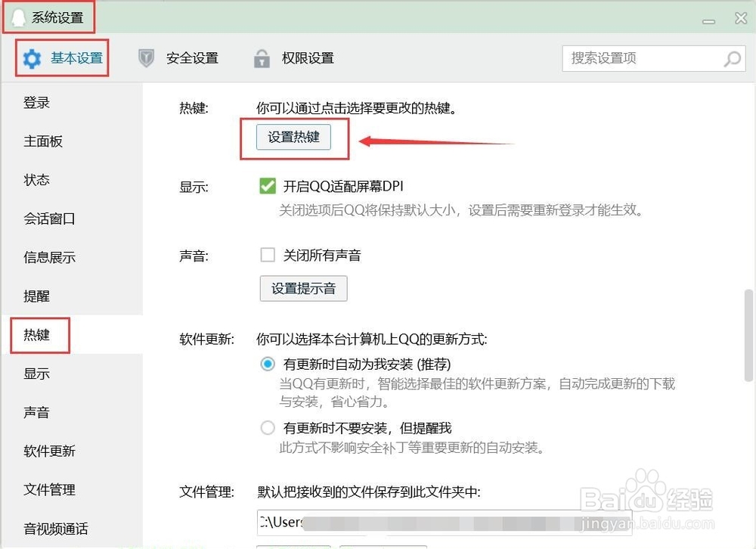This screenshot has width=756, height=549.
Task: Select 有更新时自动为我安装 option
Action: pyautogui.click(x=268, y=364)
